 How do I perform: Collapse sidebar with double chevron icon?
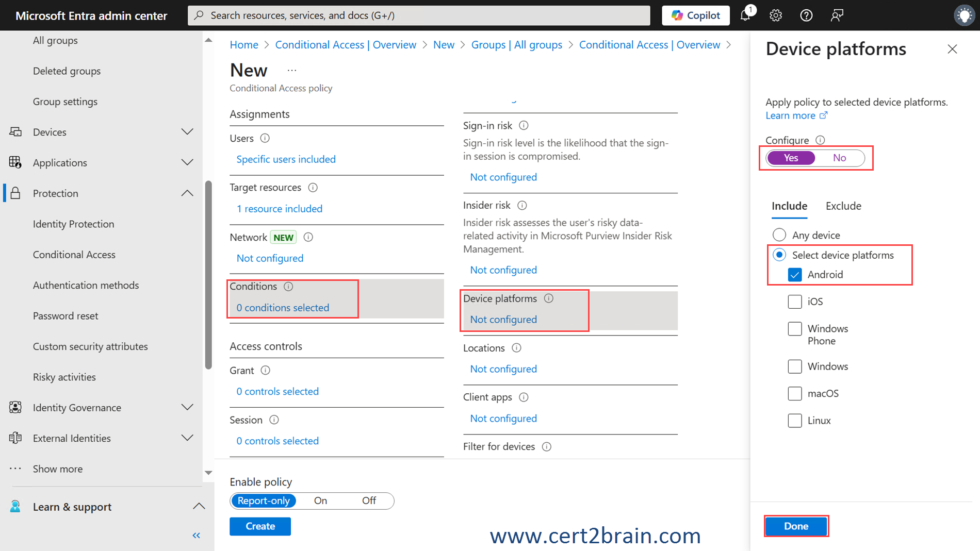(x=196, y=536)
